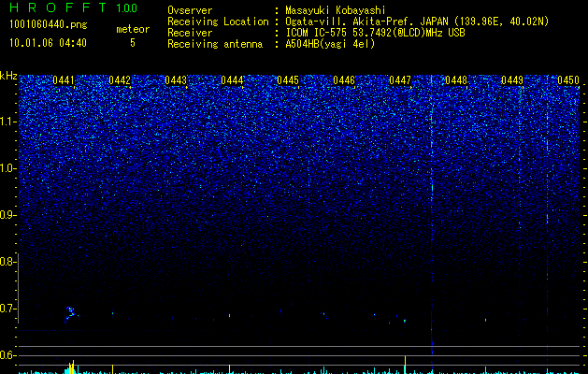Click the 'meteor' count label
Screen dimensions: 588x374
[x=133, y=29]
